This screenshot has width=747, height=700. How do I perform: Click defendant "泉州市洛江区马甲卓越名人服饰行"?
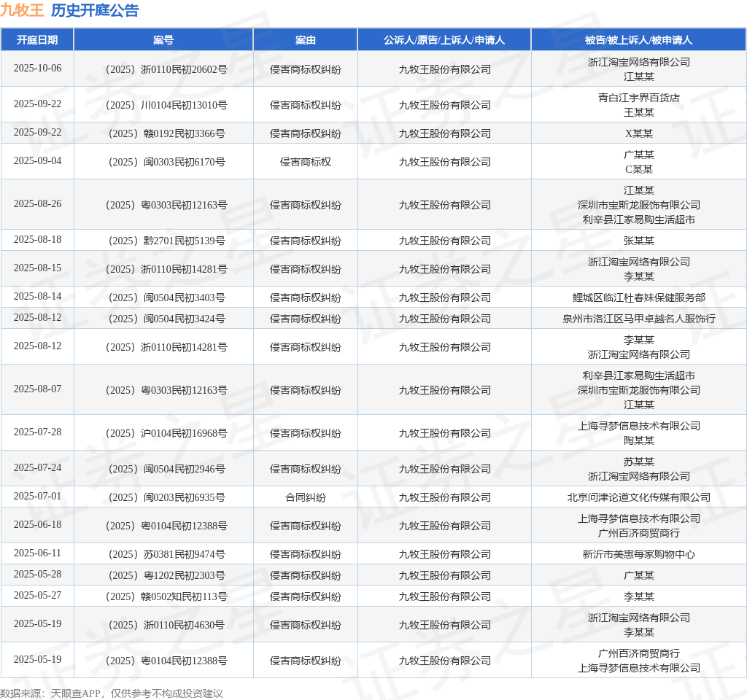coord(639,319)
